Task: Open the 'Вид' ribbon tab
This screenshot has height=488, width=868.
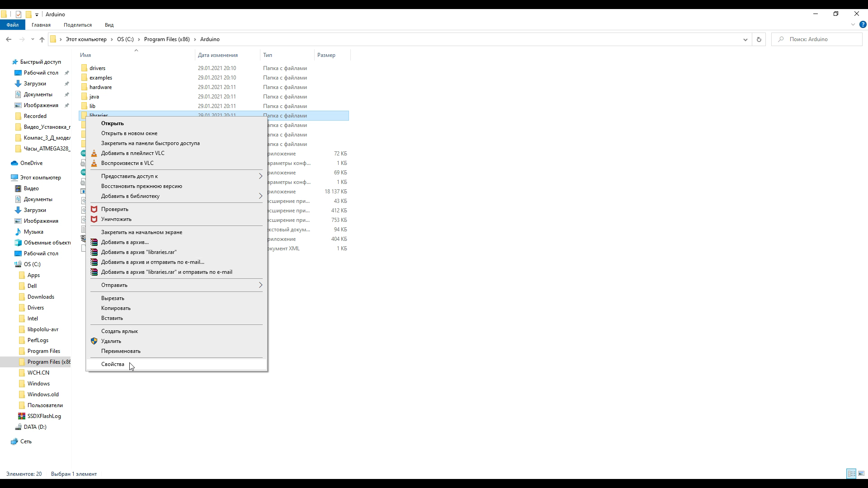Action: click(109, 25)
